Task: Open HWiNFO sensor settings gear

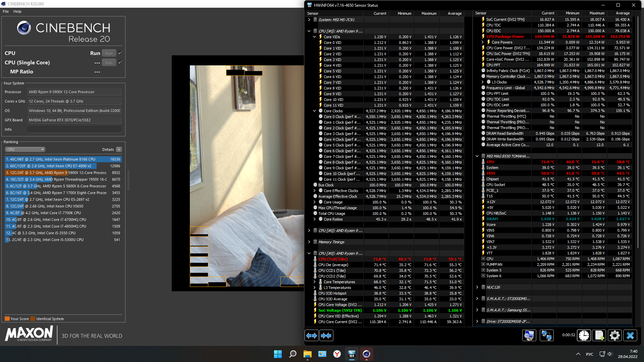Action: pos(615,336)
